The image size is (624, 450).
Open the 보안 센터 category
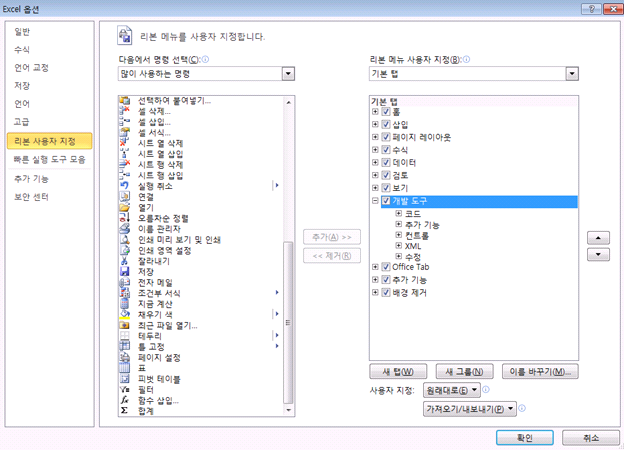(31, 197)
